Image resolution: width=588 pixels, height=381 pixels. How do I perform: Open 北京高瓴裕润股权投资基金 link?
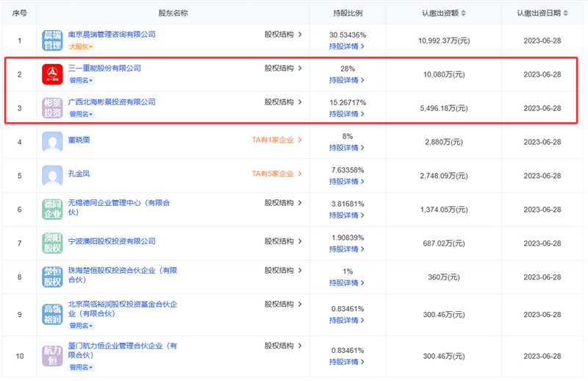point(123,309)
